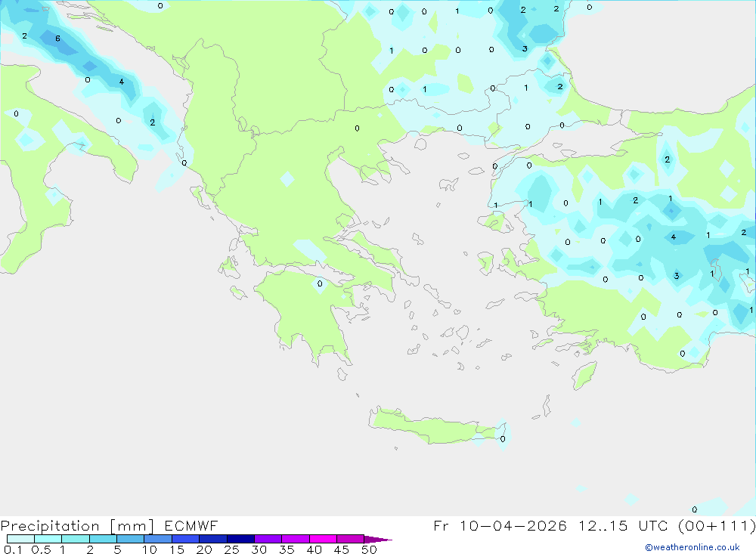
Task: Click the "(00+111)" forecast offset text
Action: pos(717,525)
